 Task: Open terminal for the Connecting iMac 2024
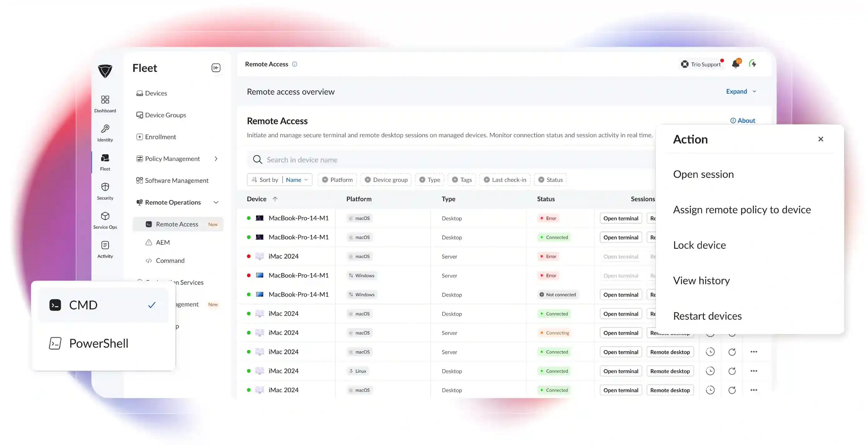tap(621, 333)
